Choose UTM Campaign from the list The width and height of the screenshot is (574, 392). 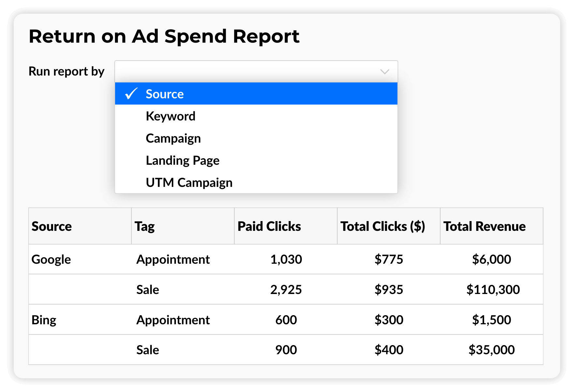point(189,183)
